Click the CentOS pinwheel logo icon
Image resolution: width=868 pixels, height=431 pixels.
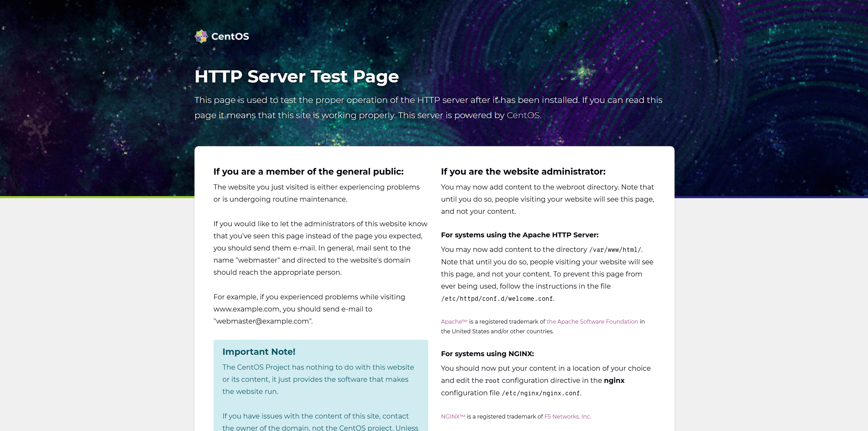pos(201,36)
